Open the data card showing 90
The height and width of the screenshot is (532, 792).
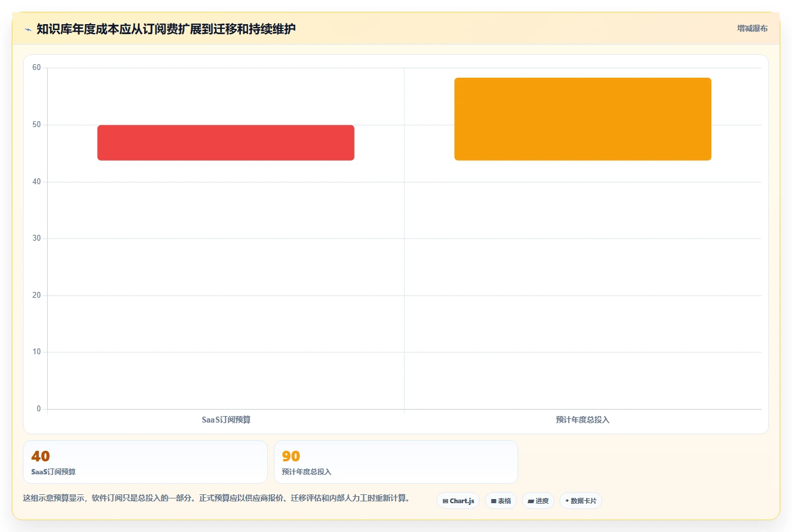point(396,462)
